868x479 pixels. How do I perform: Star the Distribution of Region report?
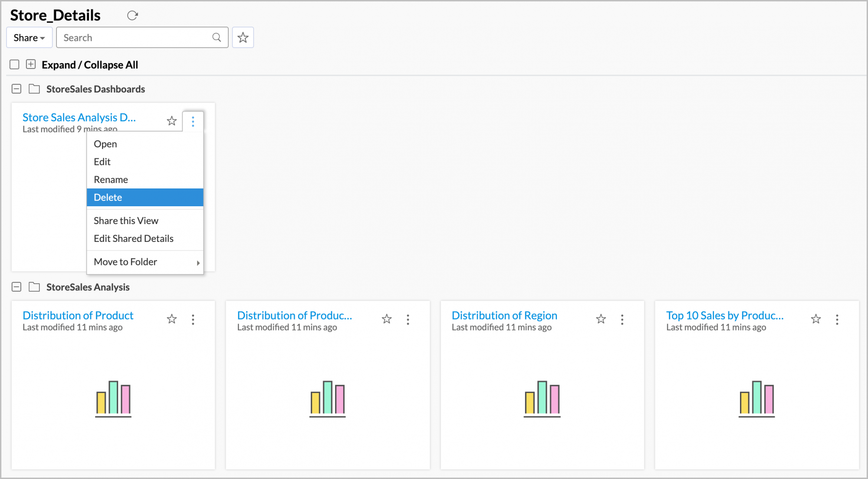(601, 319)
